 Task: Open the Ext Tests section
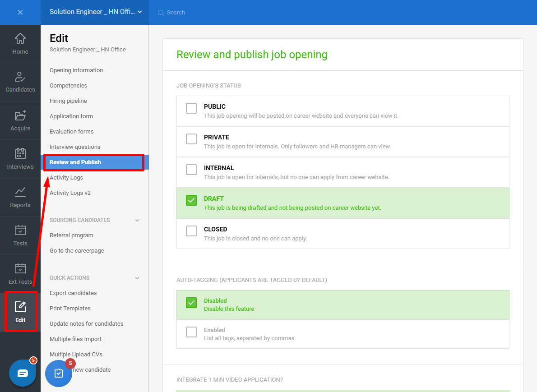point(20,274)
